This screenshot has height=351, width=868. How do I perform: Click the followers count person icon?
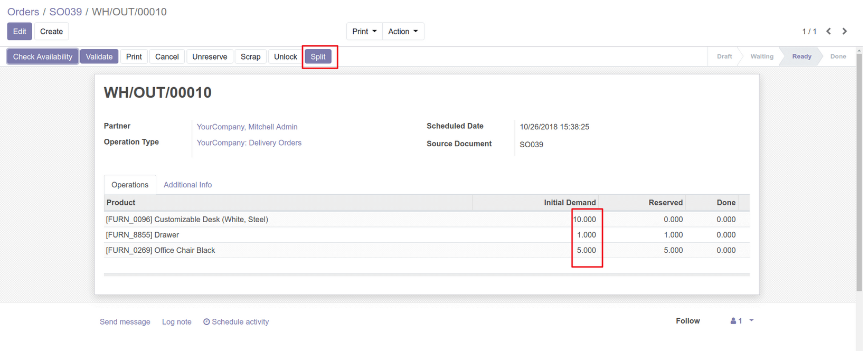click(733, 321)
